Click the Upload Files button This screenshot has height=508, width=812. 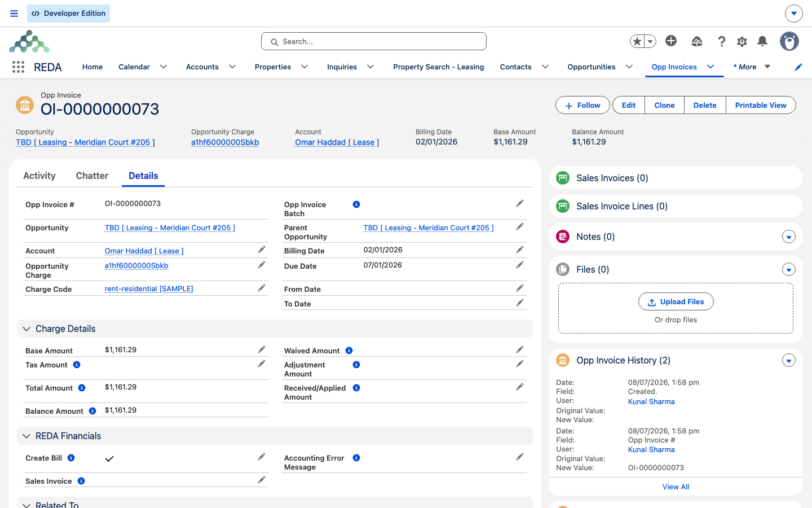pos(676,302)
